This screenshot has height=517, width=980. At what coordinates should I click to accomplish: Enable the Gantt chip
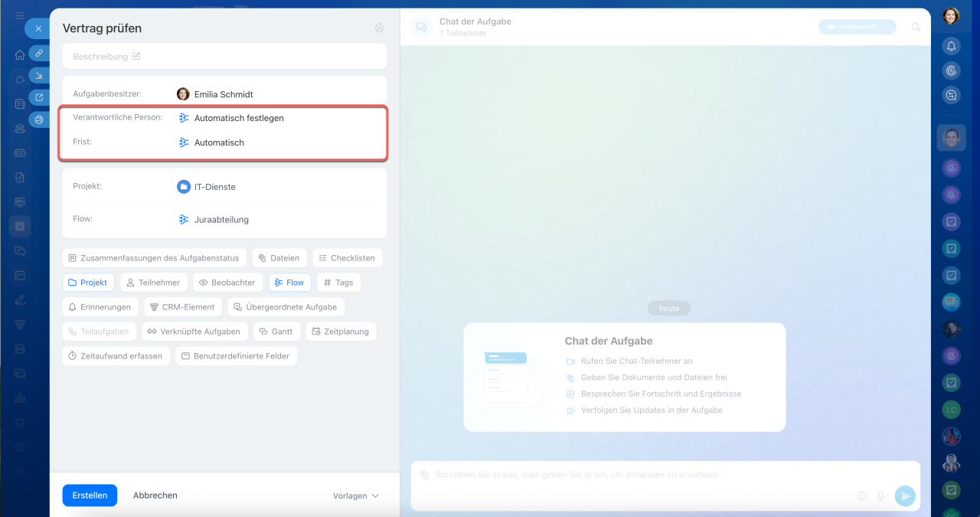pos(276,332)
